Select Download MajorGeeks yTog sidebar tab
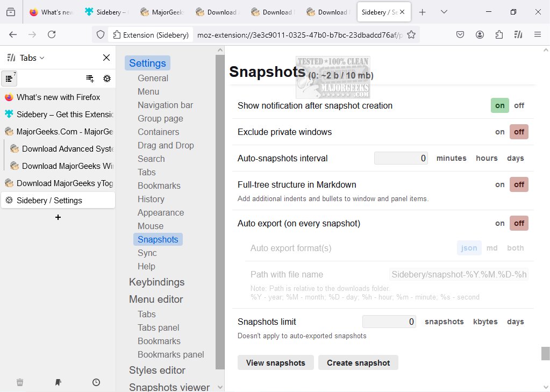This screenshot has height=392, width=550. click(x=58, y=183)
